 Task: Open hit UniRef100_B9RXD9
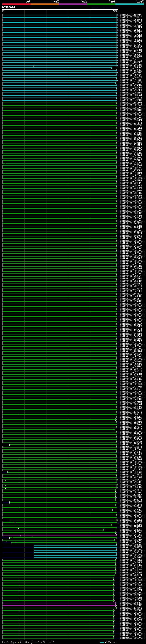[x=131, y=15]
